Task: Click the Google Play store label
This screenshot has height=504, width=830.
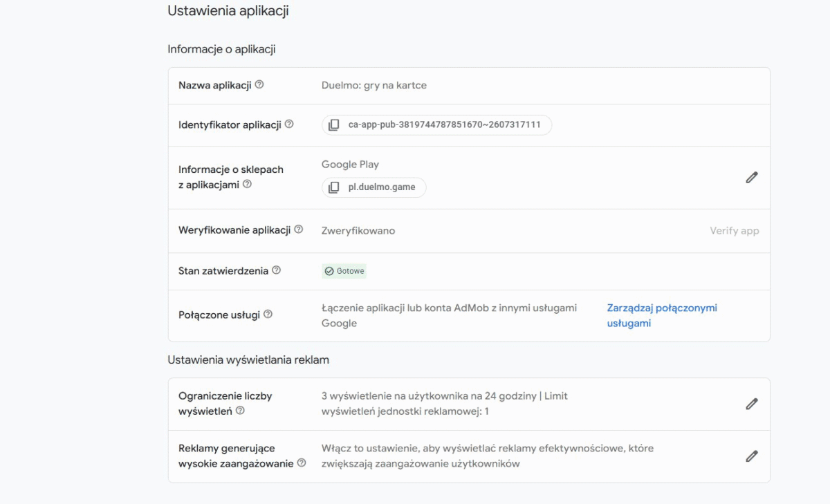Action: click(350, 165)
